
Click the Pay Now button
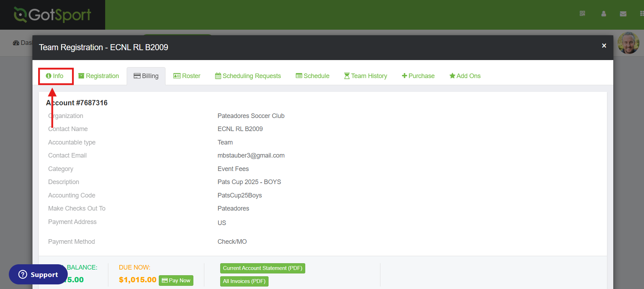tap(176, 281)
